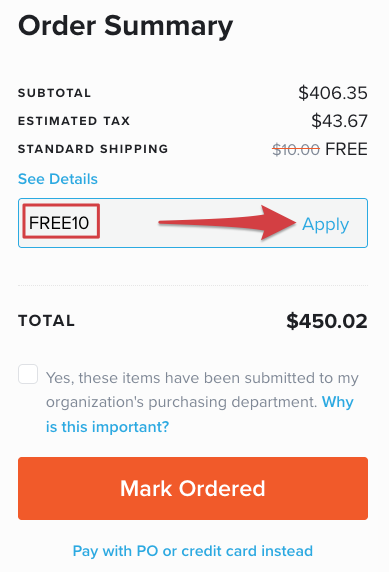Open the Why is this important link

pyautogui.click(x=108, y=426)
